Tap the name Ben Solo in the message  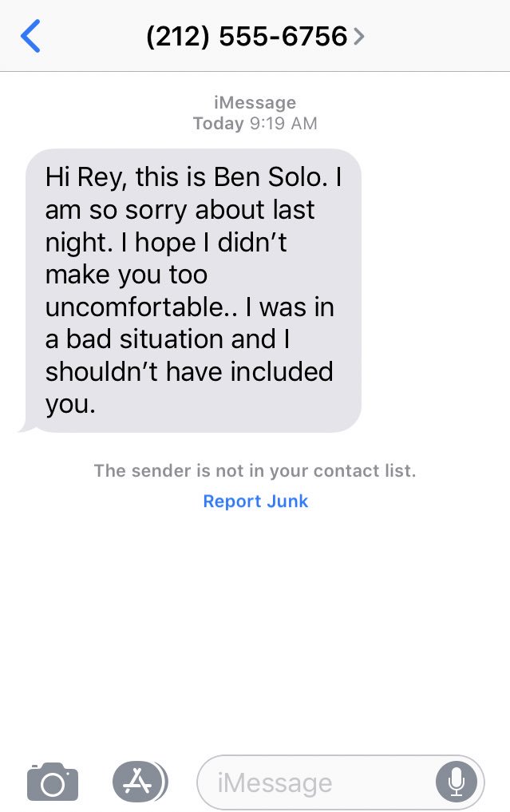(x=271, y=177)
